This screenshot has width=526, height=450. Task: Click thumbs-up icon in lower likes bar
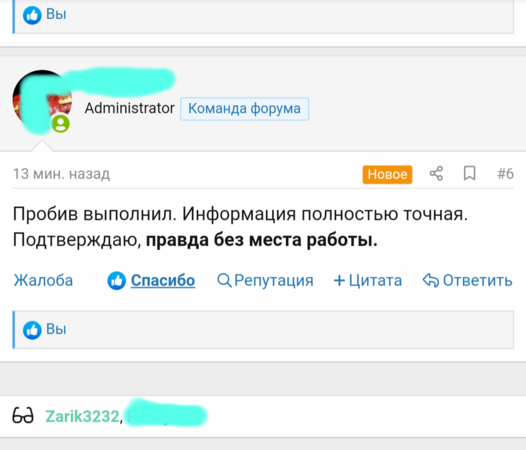click(32, 330)
